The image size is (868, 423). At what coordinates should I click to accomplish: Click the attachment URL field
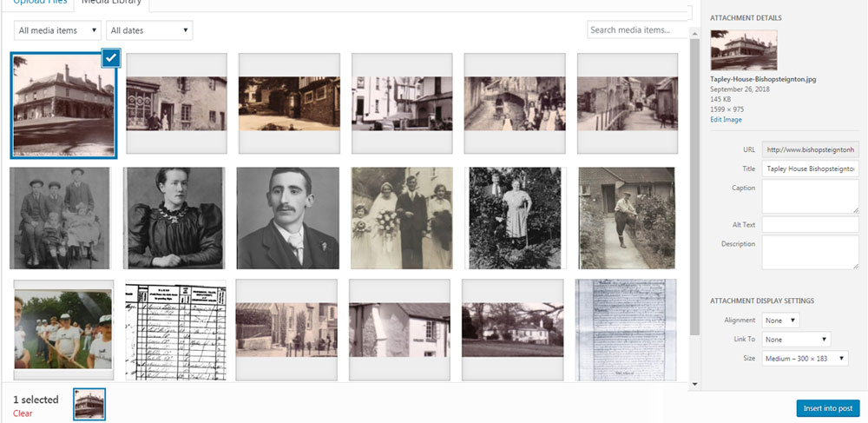pyautogui.click(x=811, y=150)
